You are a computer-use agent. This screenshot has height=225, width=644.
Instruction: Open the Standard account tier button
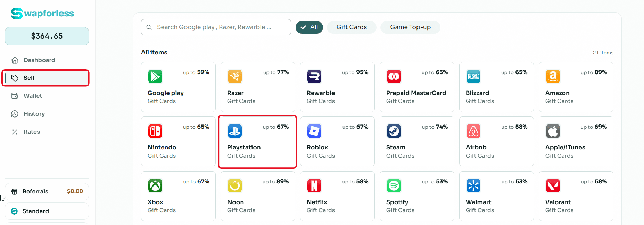47,211
